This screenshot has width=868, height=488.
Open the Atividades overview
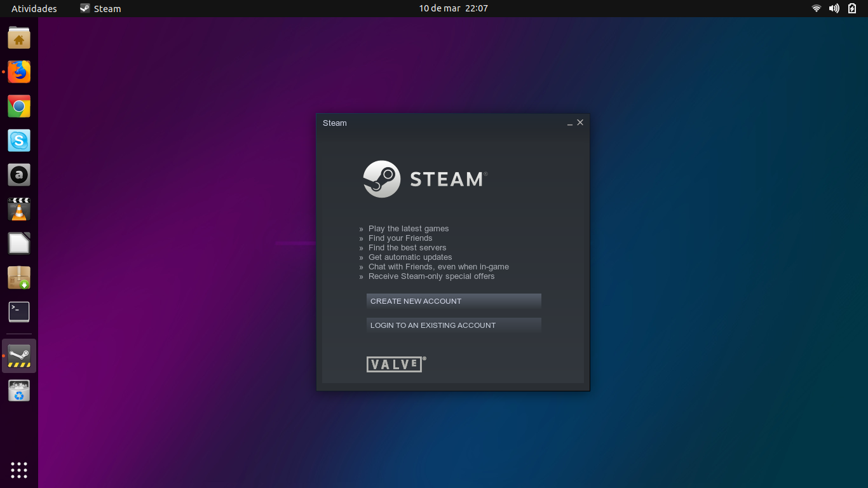coord(34,8)
